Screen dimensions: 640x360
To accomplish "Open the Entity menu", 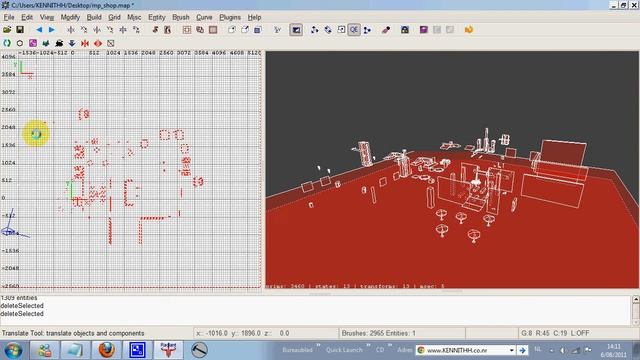I will click(157, 17).
